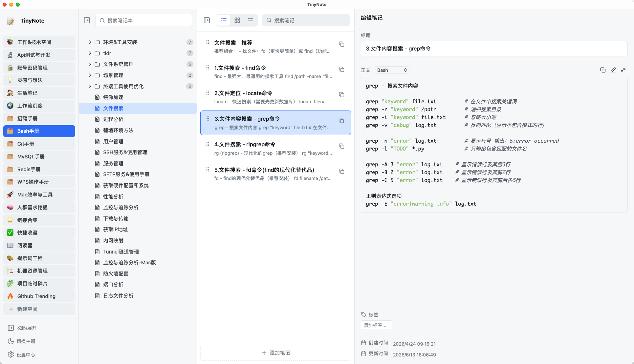The width and height of the screenshot is (634, 364).
Task: Collapse the note list panel icon
Action: click(207, 20)
